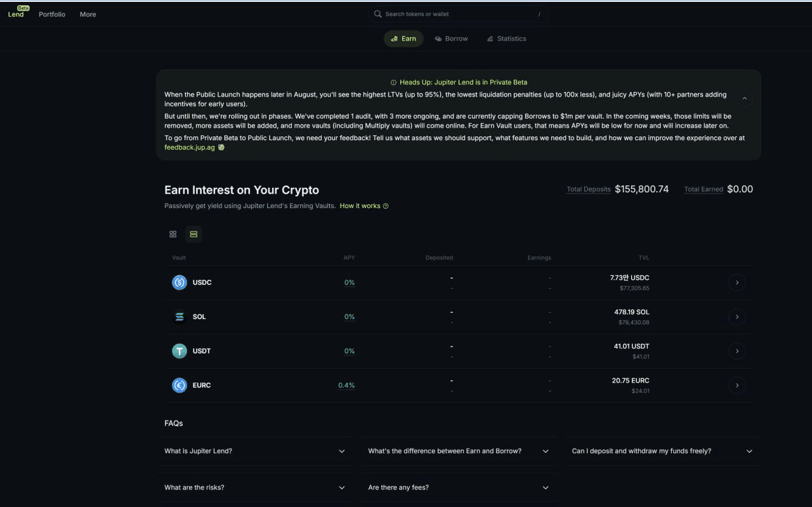
Task: Open USDT vault via arrow button
Action: coord(737,351)
